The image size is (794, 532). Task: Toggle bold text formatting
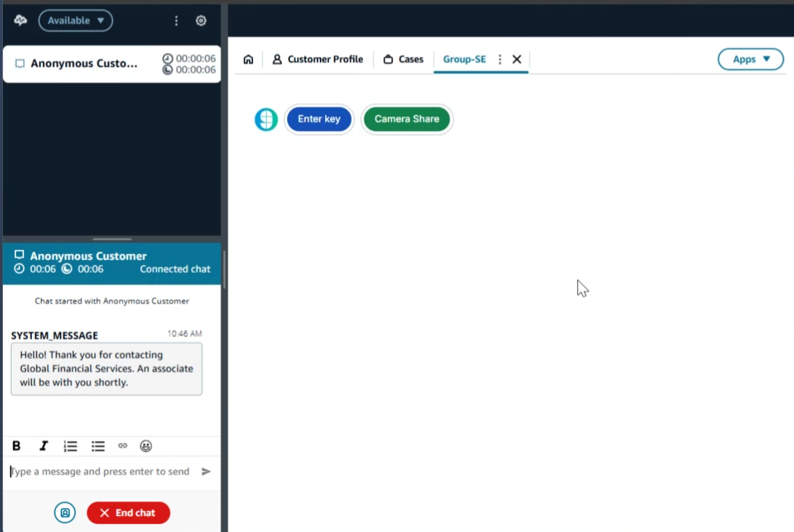(x=16, y=446)
